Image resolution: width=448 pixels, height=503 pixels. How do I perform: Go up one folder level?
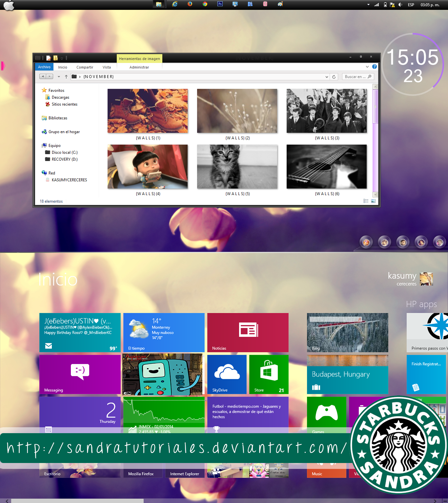click(x=66, y=77)
